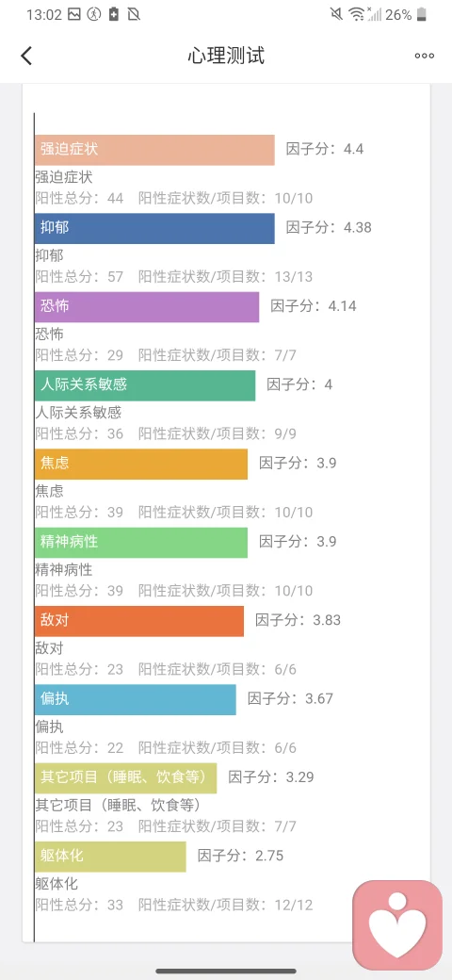Tap the 心理测试 page title
452x980 pixels.
click(x=226, y=56)
